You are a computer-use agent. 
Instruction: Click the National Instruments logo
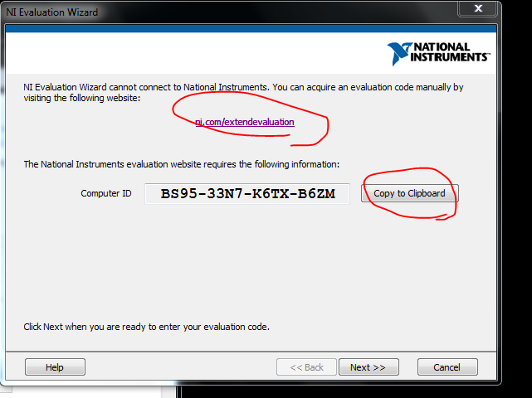pyautogui.click(x=439, y=53)
